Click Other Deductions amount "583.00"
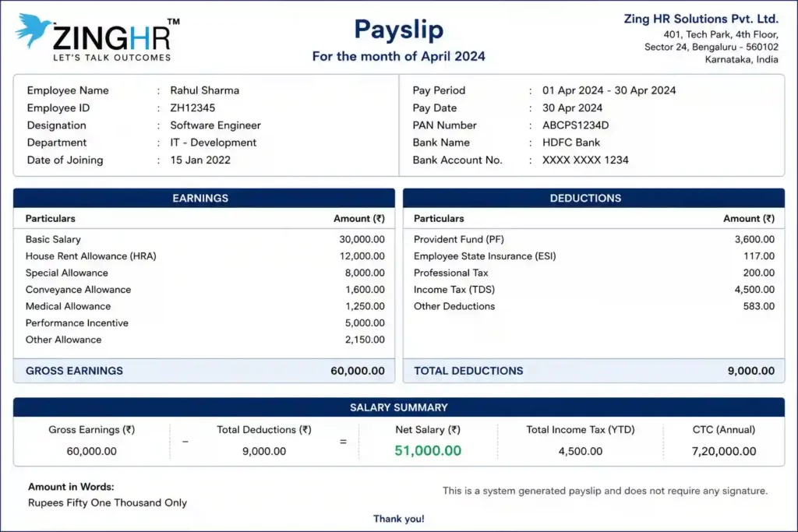This screenshot has width=798, height=532. point(758,306)
